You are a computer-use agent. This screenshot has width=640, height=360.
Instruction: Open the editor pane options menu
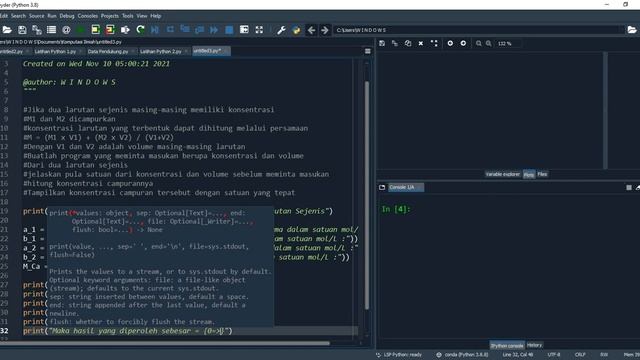[368, 51]
